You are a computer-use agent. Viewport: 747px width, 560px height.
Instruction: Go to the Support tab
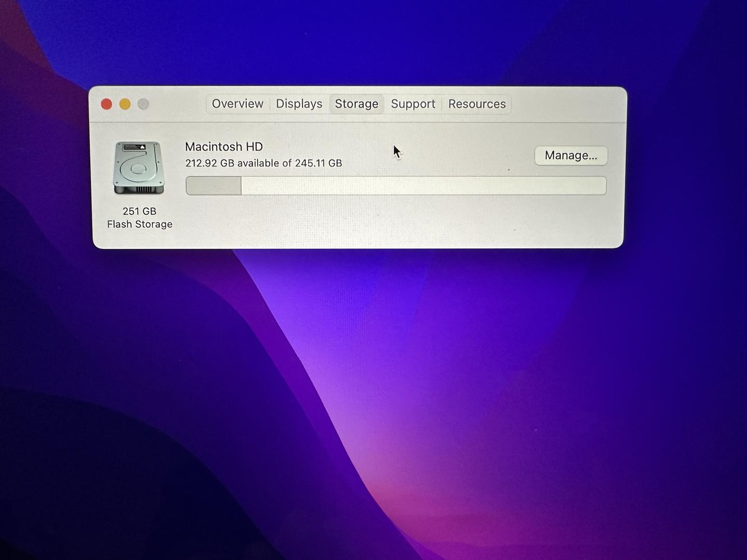(x=413, y=104)
